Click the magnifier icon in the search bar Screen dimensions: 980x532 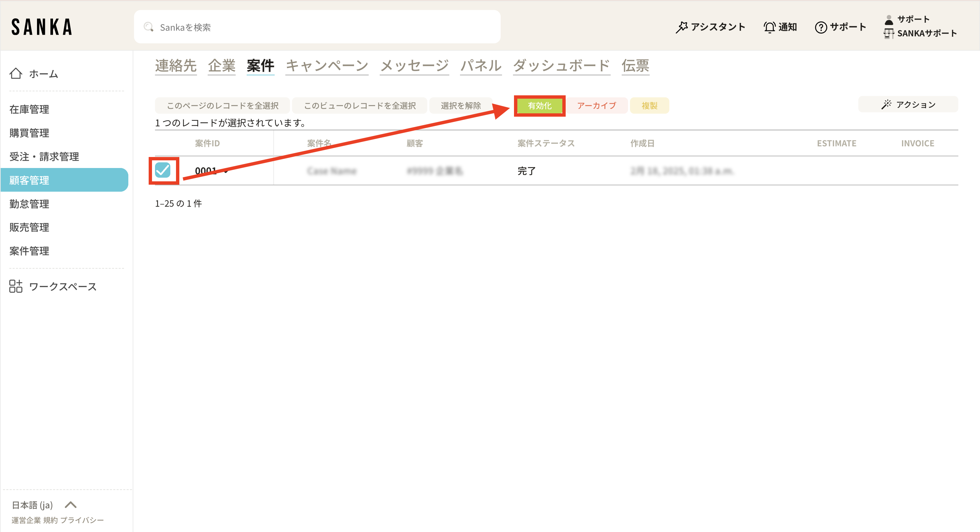pyautogui.click(x=148, y=27)
